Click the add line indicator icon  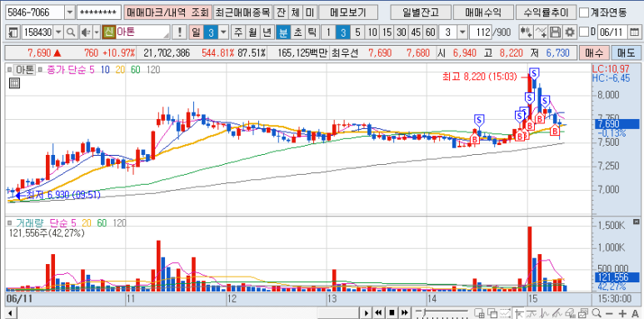pos(542,32)
